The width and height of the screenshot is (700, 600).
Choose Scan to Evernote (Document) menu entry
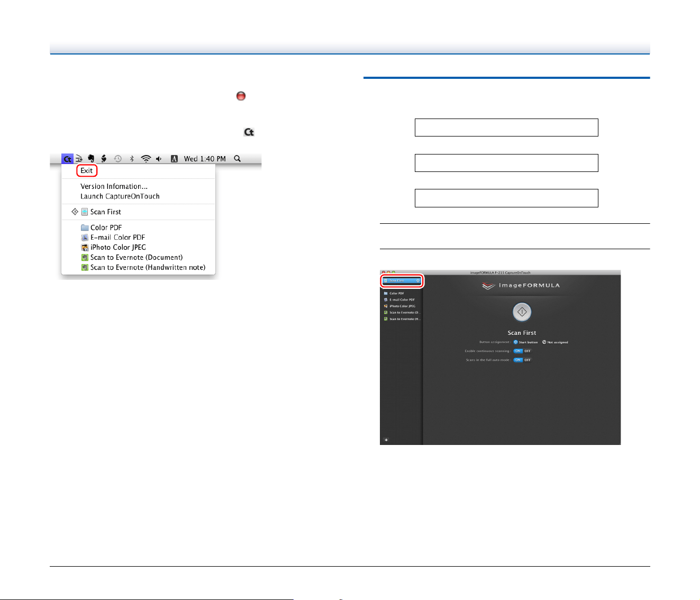pyautogui.click(x=137, y=258)
